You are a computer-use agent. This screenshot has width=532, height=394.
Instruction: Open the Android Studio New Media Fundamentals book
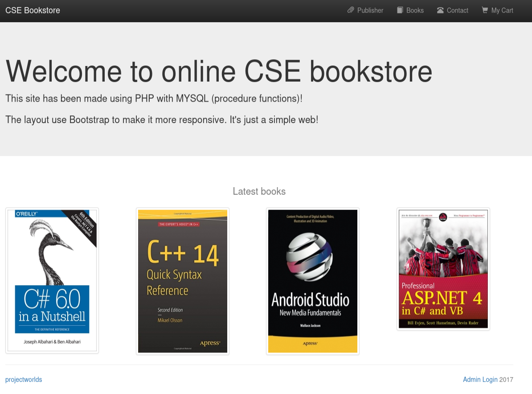[313, 281]
